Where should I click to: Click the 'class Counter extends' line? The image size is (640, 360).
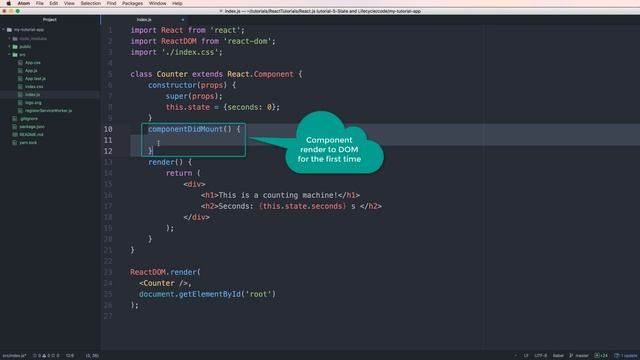(x=216, y=74)
